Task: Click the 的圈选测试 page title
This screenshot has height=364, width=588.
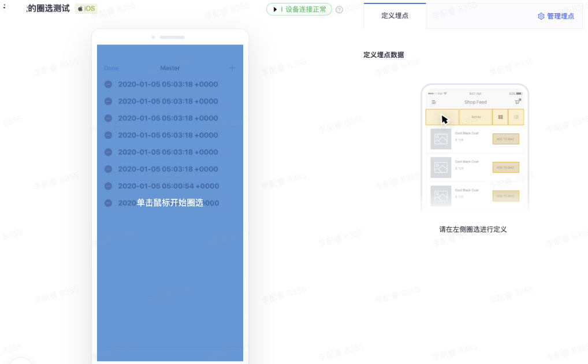Action: [x=49, y=9]
